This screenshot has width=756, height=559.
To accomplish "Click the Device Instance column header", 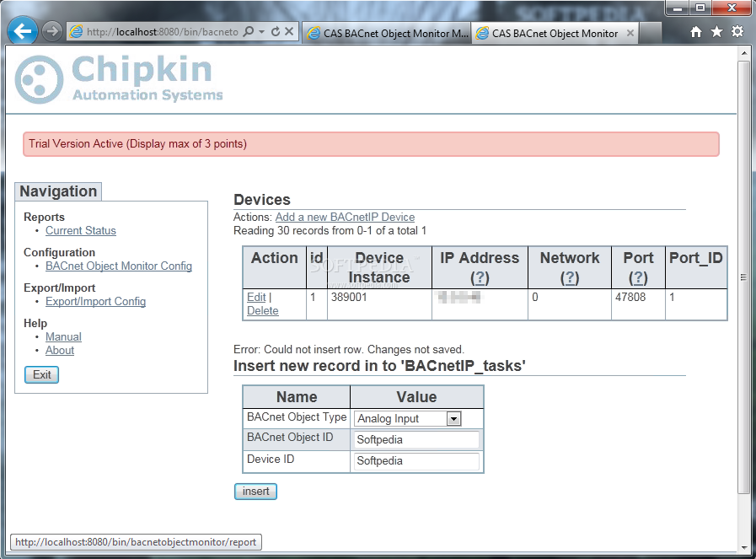I will pyautogui.click(x=379, y=267).
